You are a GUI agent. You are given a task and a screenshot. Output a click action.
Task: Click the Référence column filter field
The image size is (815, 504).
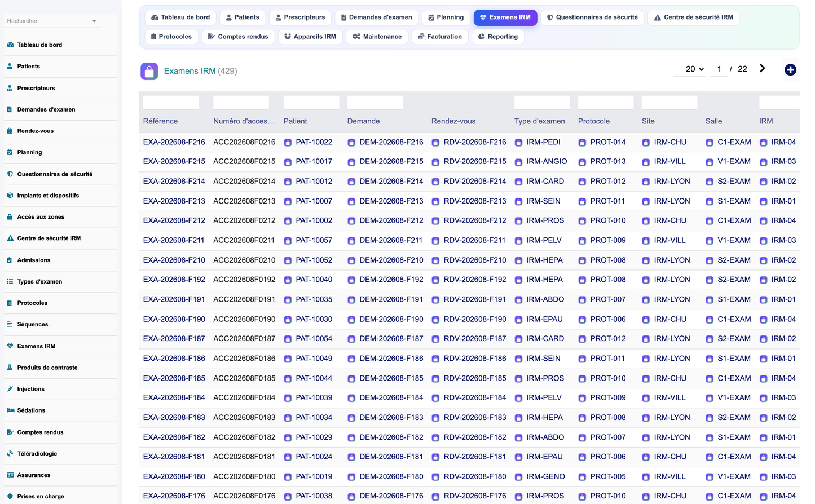coord(171,103)
